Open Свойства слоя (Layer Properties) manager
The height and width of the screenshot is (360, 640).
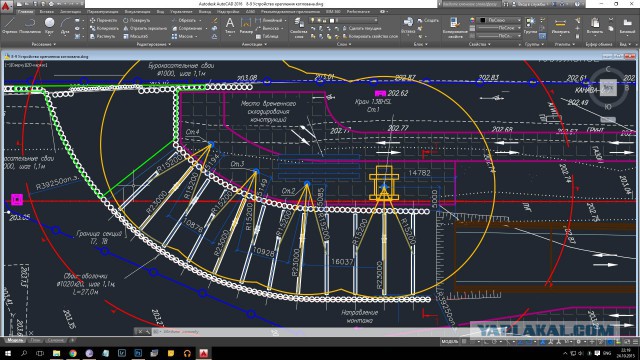pos(299,27)
